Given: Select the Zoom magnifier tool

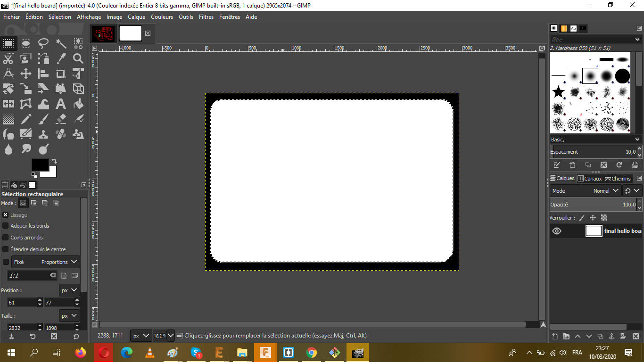Looking at the screenshot, I should (x=78, y=59).
